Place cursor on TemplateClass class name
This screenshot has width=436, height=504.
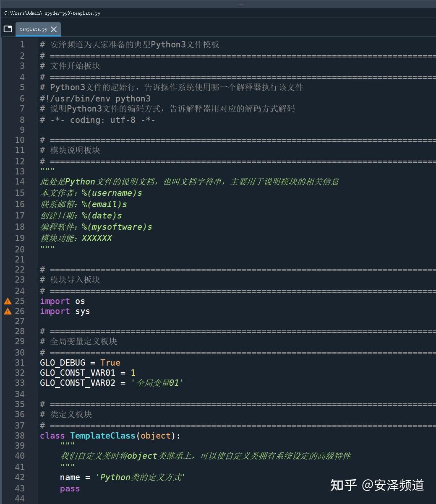[x=103, y=436]
